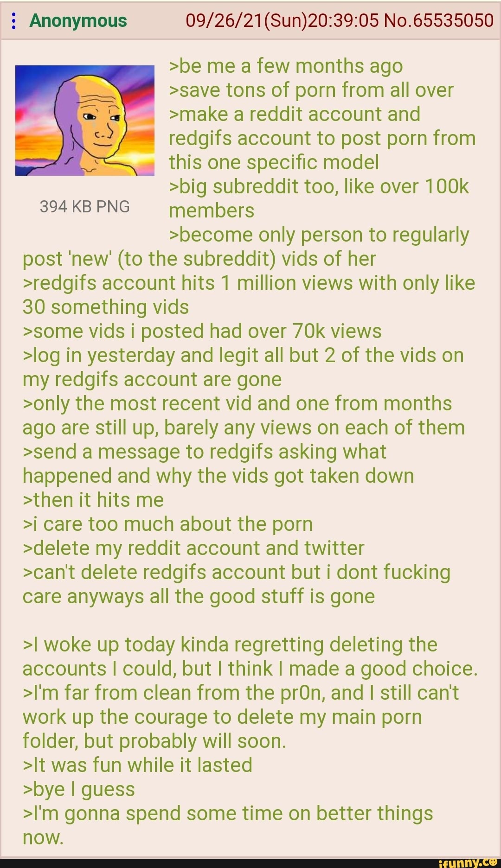Click the ifunny.co watermark logo
Viewport: 501px width, 868px height.
[x=467, y=862]
